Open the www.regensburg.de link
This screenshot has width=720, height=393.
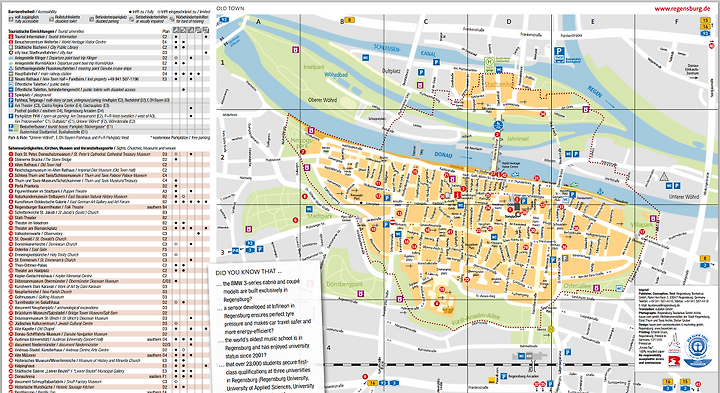682,8
